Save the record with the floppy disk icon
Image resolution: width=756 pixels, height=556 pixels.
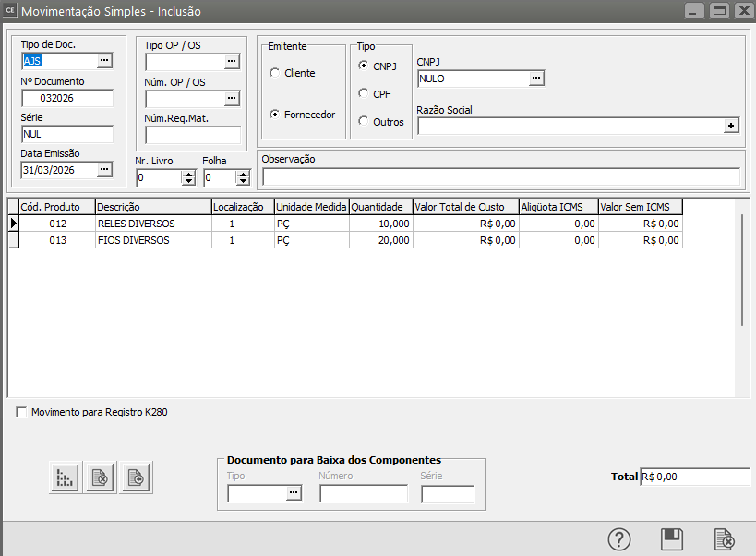point(671,539)
